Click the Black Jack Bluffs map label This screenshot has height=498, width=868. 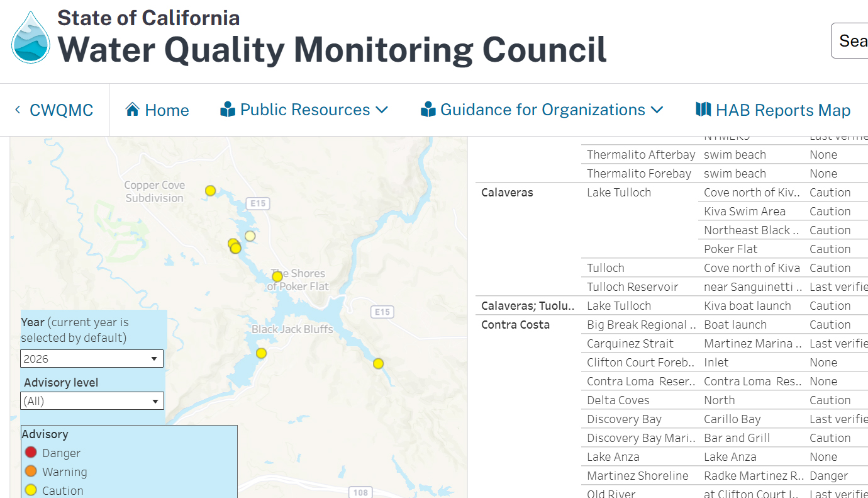pyautogui.click(x=292, y=329)
